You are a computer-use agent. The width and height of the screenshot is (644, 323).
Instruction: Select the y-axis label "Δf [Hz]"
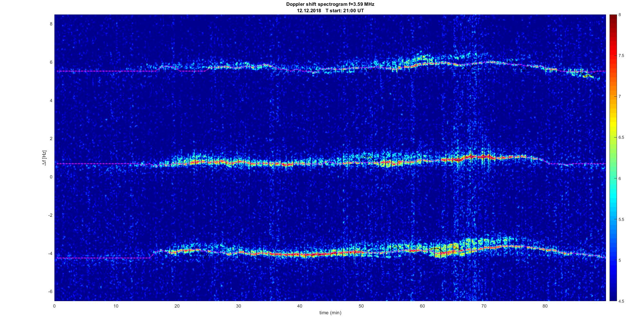[x=44, y=158]
